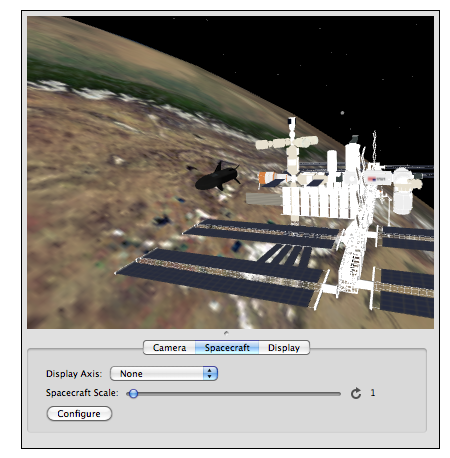
Task: Click the Spacecraft Scale slider track
Action: pyautogui.click(x=233, y=394)
